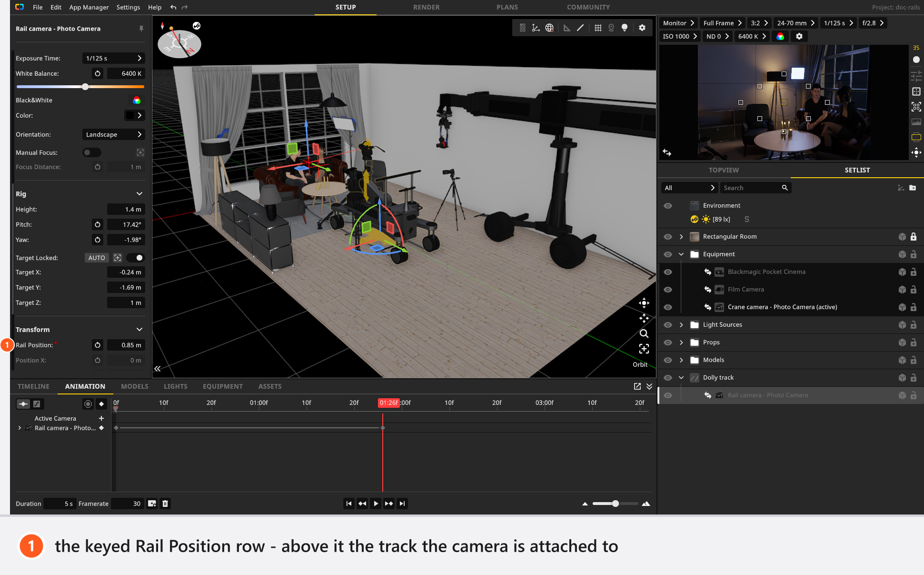924x575 pixels.
Task: Open the ISO 1000 selector
Action: coord(680,36)
